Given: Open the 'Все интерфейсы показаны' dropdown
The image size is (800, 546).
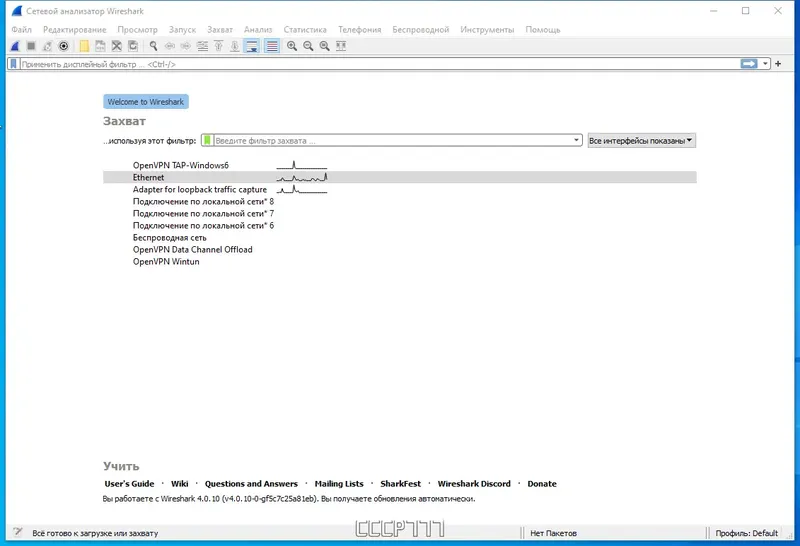Looking at the screenshot, I should [641, 140].
